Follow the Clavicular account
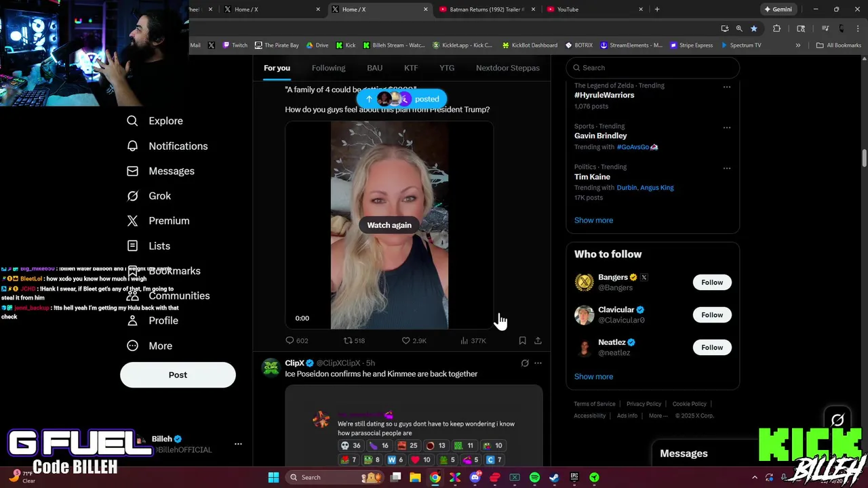Image resolution: width=868 pixels, height=488 pixels. pyautogui.click(x=712, y=314)
